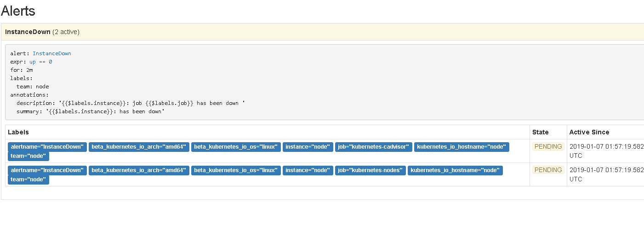Click team="node" badge in the kubernetes-cadvisor row
The height and width of the screenshot is (243, 644).
coord(28,156)
